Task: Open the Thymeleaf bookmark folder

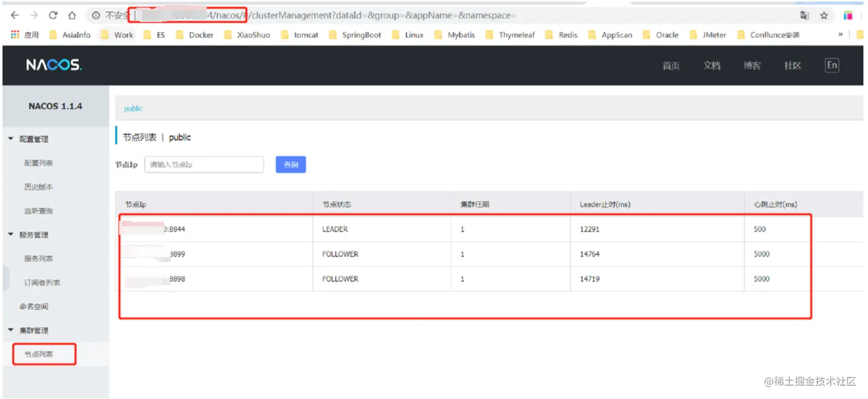Action: click(x=510, y=34)
